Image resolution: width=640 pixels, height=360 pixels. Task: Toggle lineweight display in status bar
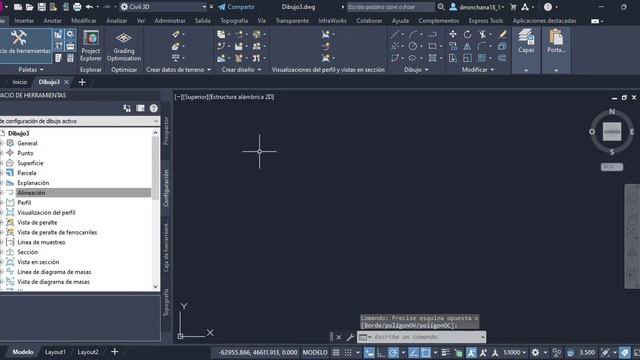coord(445,352)
